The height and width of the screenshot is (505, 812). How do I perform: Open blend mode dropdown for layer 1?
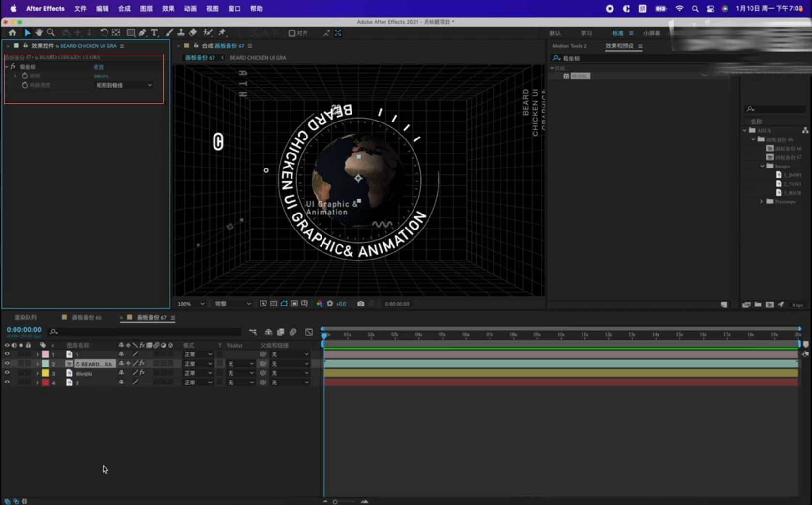(x=198, y=354)
